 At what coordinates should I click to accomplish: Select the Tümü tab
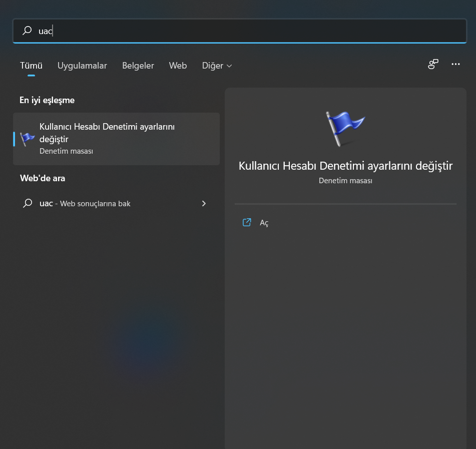click(x=31, y=66)
